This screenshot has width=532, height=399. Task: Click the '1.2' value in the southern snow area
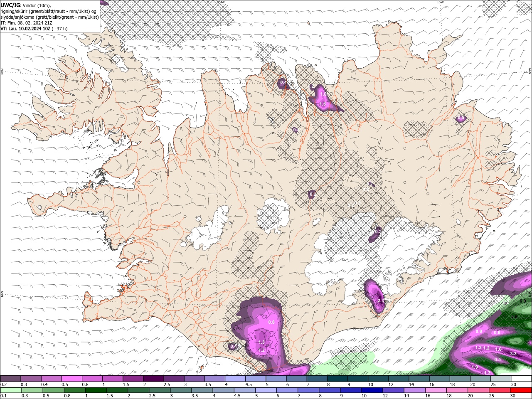click(261, 350)
